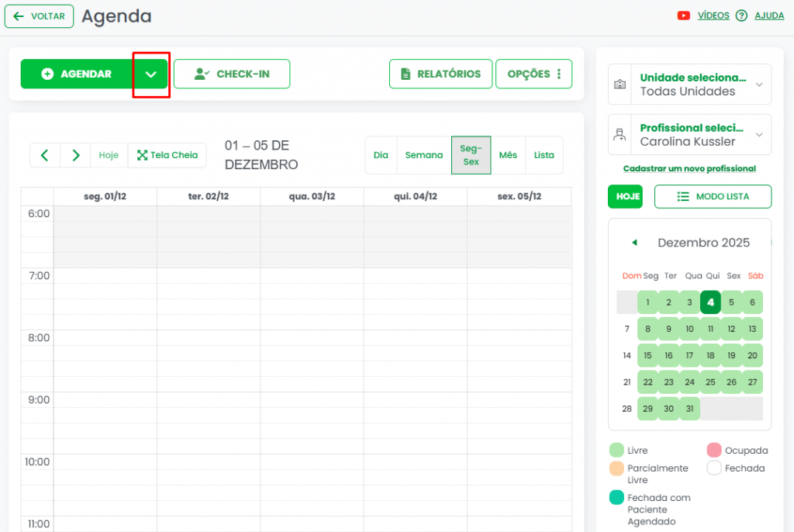Switch to Mês view tab
This screenshot has height=532, width=794.
pos(508,155)
